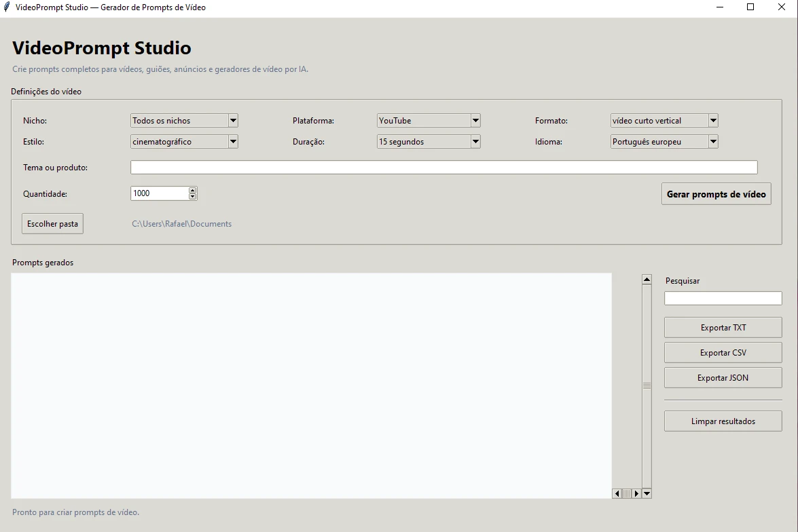798x532 pixels.
Task: Click the horizontal scrollbar thumb
Action: click(627, 493)
